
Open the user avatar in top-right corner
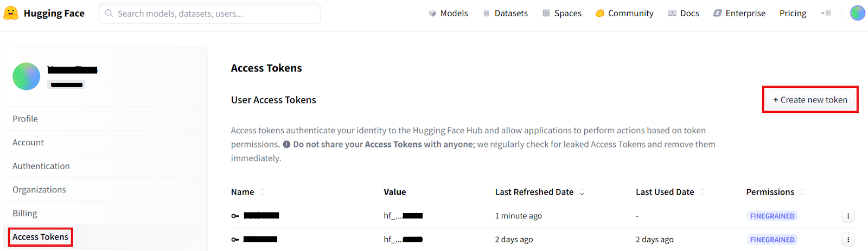pos(857,13)
